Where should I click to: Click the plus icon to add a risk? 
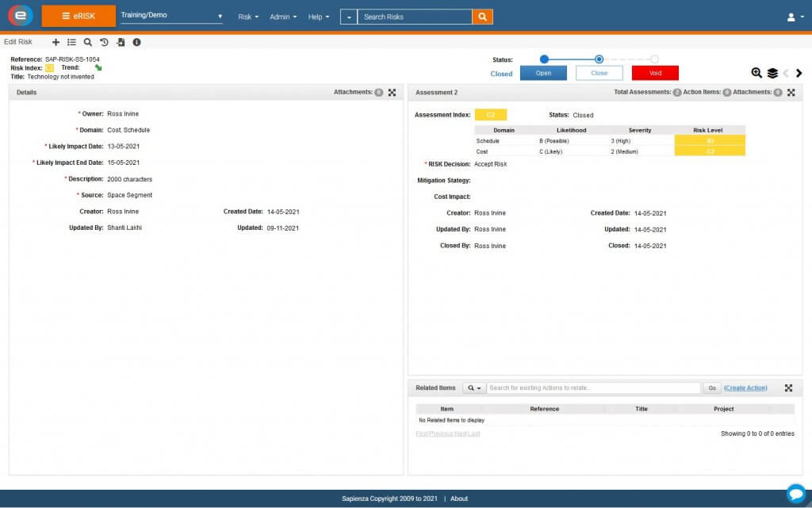[56, 42]
